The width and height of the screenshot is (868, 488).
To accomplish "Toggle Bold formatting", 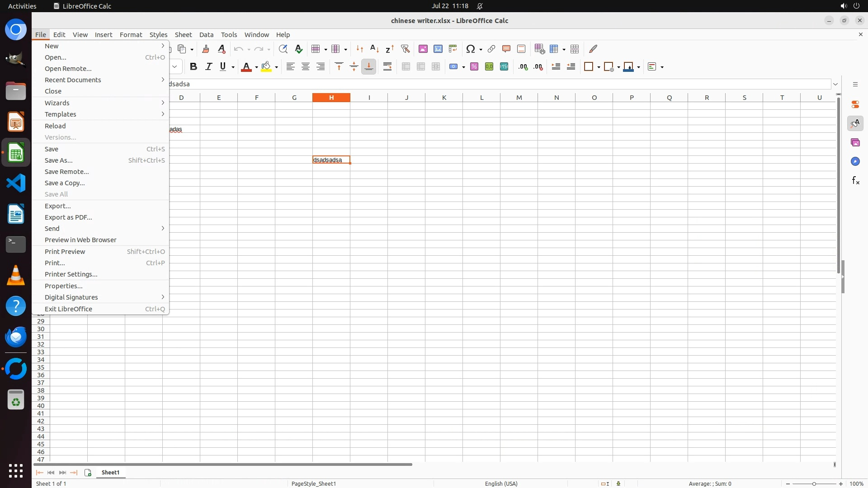I will [x=193, y=67].
